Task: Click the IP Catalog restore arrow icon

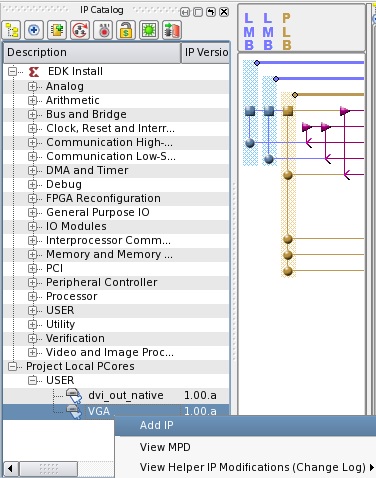Action: tap(211, 12)
